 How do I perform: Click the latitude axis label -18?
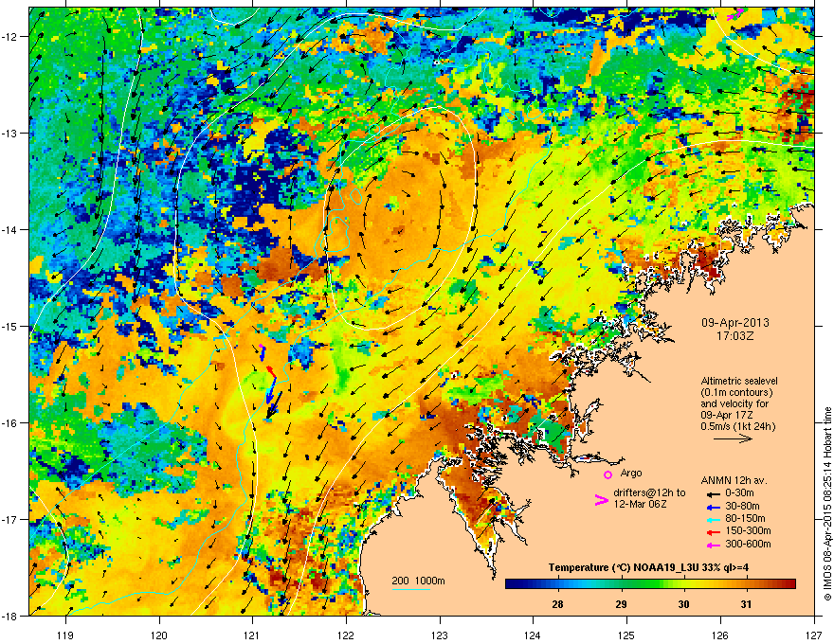click(9, 616)
